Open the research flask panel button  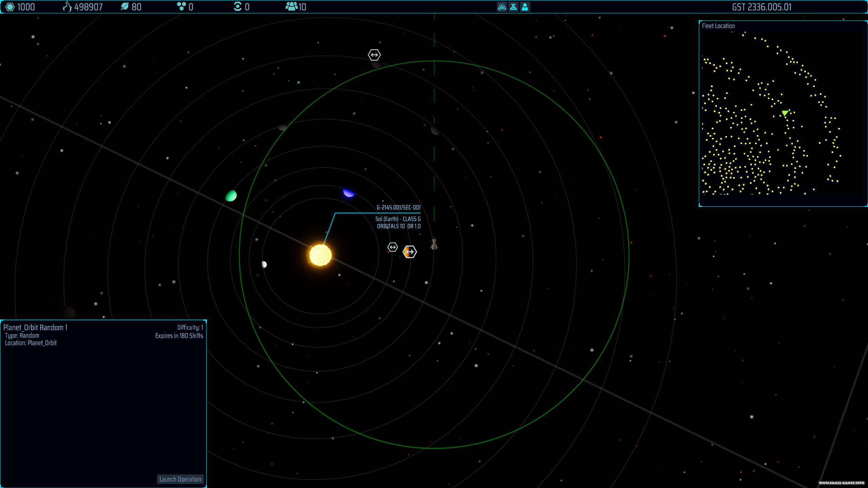[514, 7]
